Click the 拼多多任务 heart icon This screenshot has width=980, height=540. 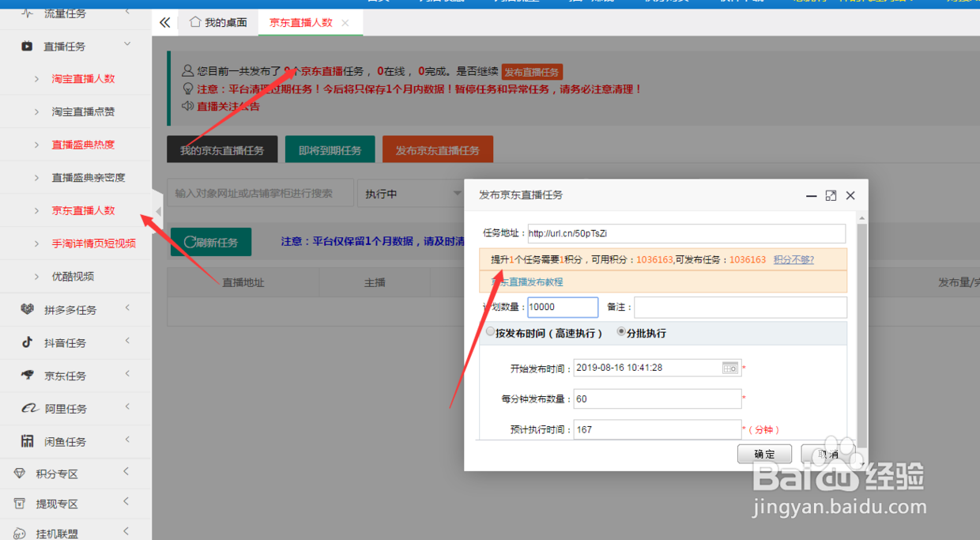(x=27, y=310)
